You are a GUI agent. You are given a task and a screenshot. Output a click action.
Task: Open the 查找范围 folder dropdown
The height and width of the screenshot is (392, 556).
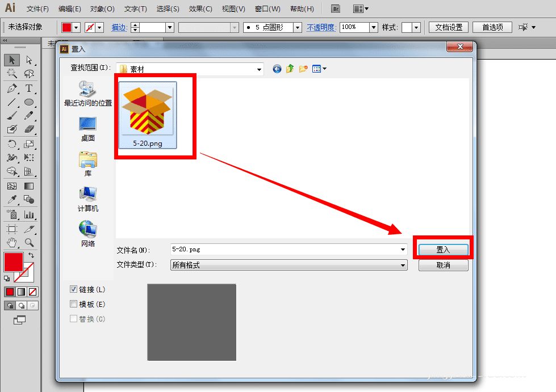pyautogui.click(x=259, y=69)
